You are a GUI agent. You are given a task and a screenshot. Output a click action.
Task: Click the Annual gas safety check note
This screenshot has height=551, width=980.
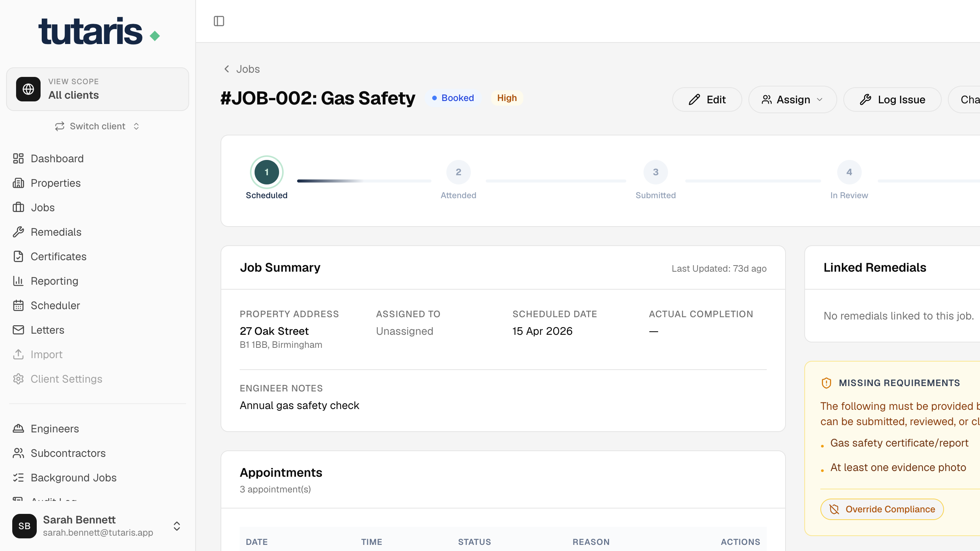point(299,405)
